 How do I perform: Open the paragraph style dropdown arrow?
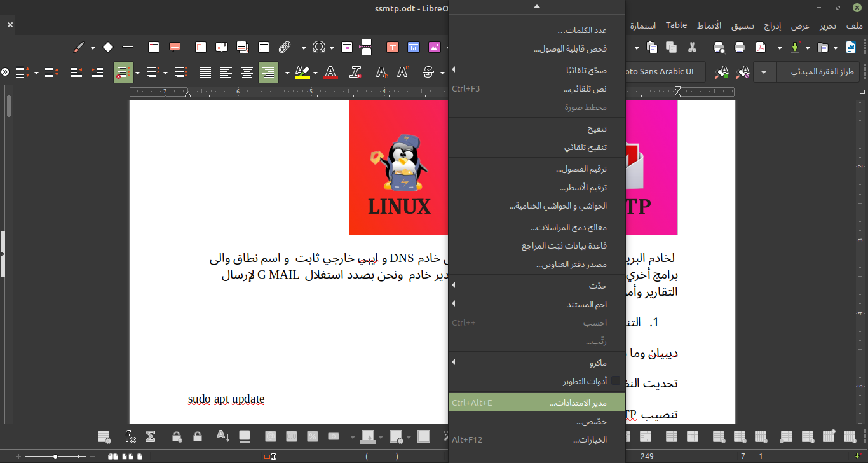coord(764,72)
